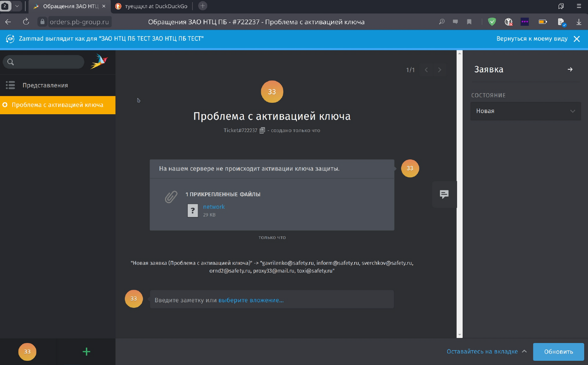Open the browser downloads arrow icon
The width and height of the screenshot is (588, 365).
pos(579,22)
